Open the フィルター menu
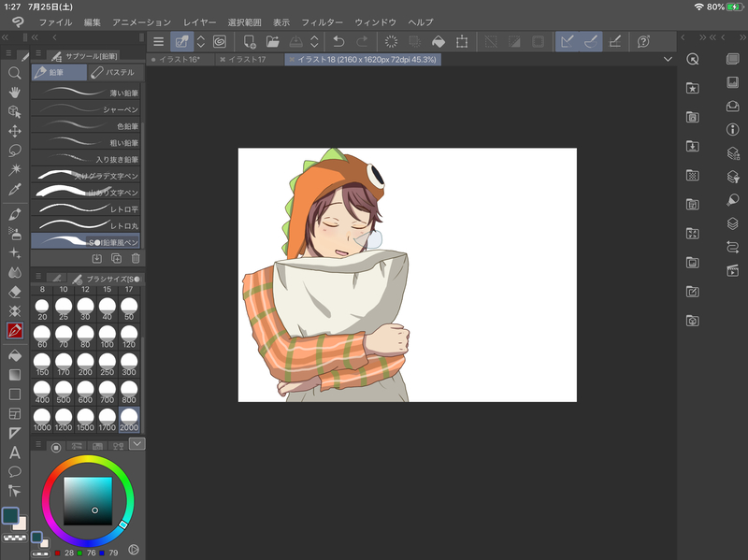 pyautogui.click(x=323, y=22)
